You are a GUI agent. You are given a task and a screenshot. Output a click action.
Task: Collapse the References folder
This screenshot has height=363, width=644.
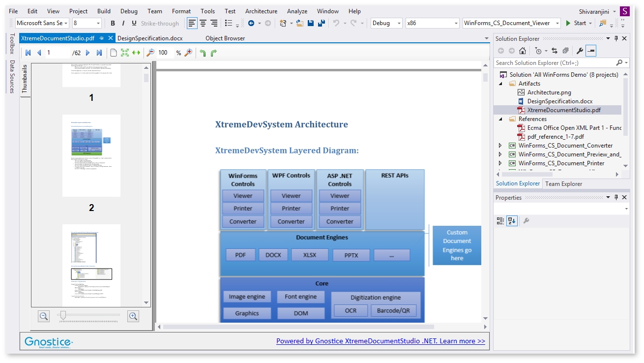(501, 119)
